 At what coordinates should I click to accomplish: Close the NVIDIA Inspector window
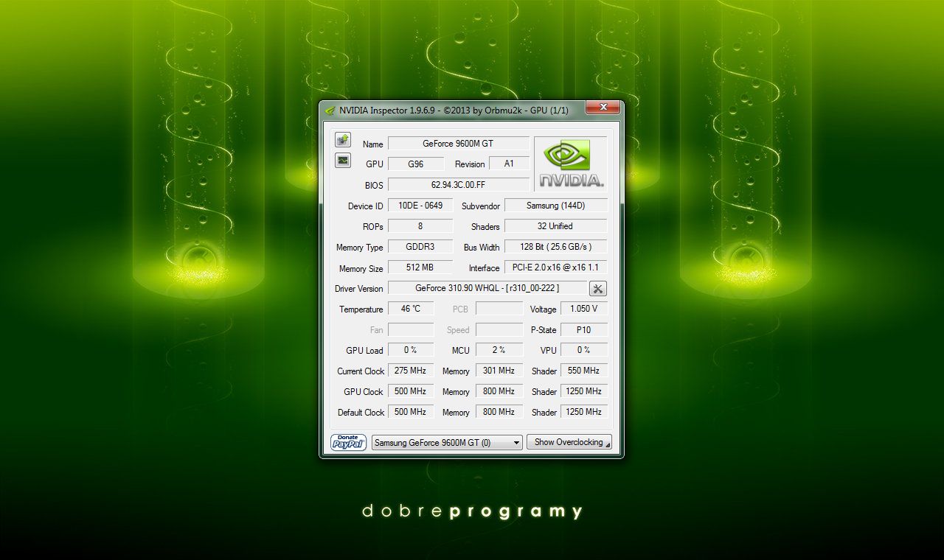(603, 108)
